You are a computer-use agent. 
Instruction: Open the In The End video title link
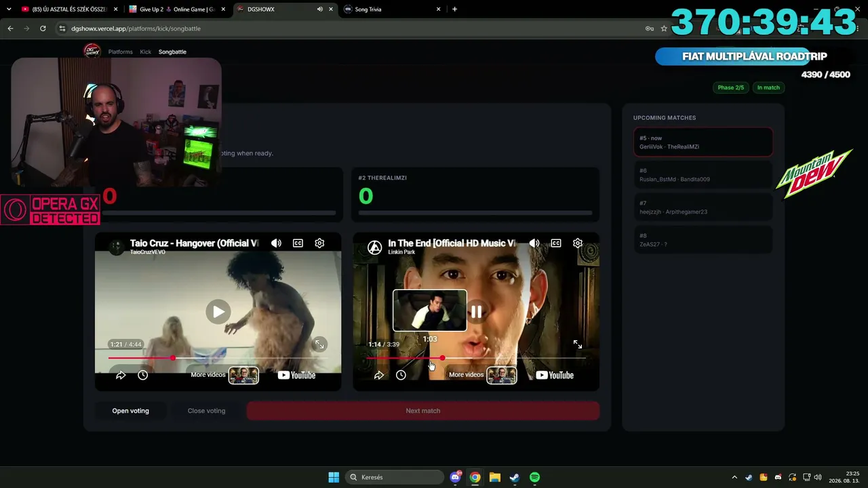(452, 243)
